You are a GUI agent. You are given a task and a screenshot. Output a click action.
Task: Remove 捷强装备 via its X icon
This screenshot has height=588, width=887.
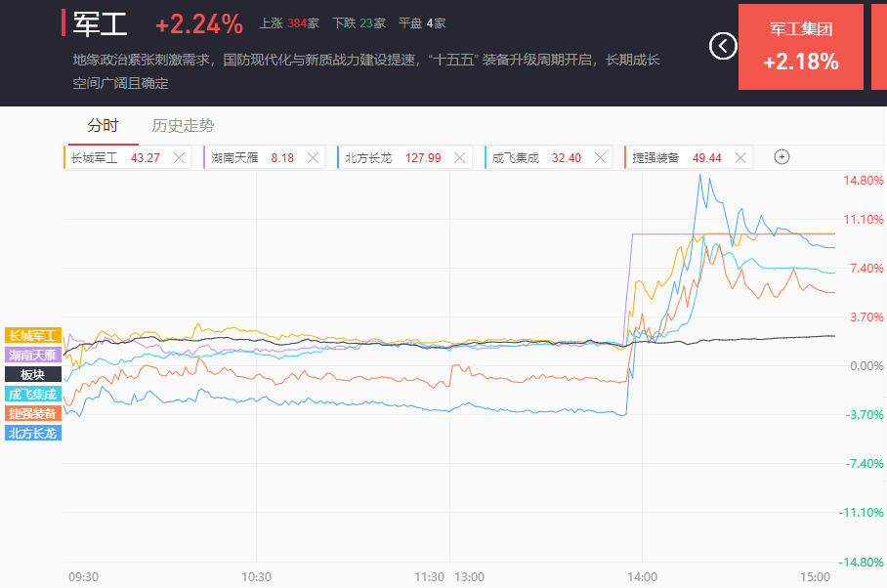click(740, 157)
